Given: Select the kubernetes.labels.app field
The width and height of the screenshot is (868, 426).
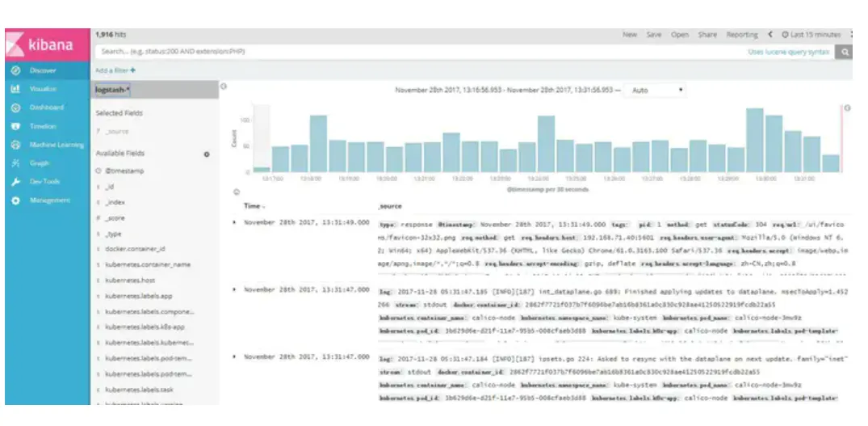Looking at the screenshot, I should (138, 297).
